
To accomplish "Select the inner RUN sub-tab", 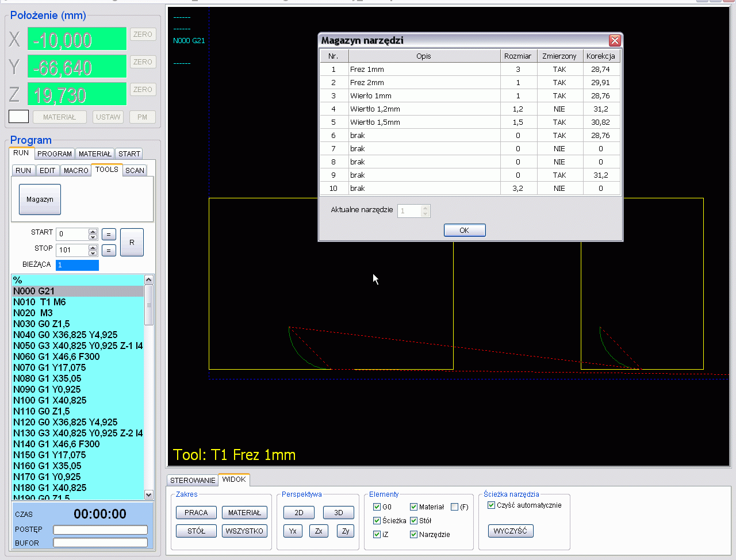I will 24,170.
